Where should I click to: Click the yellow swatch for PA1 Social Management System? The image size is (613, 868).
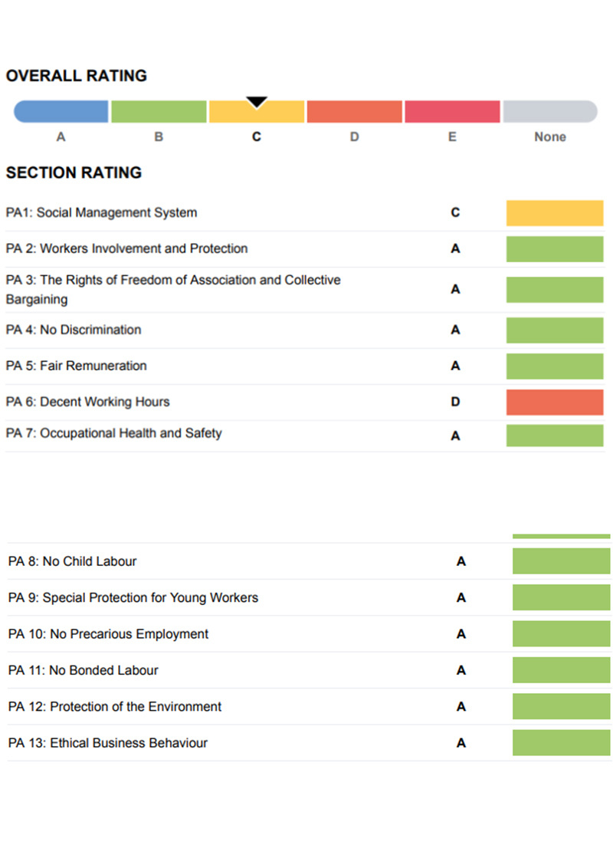coord(555,213)
